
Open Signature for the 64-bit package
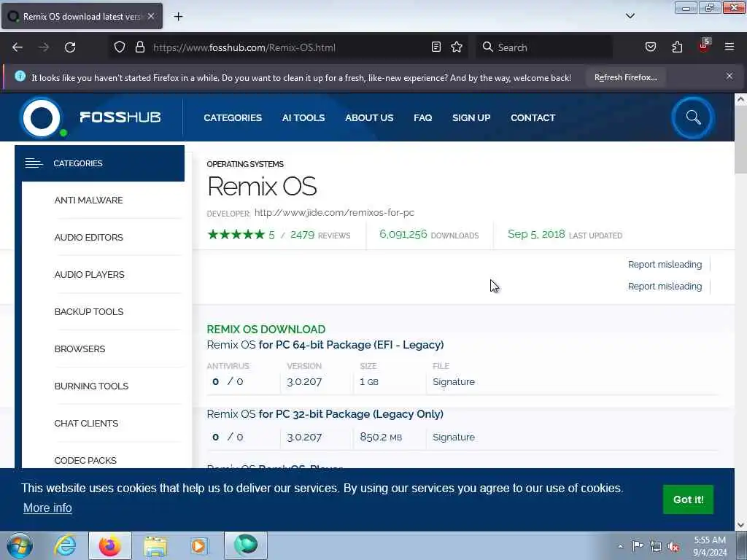[x=454, y=381]
